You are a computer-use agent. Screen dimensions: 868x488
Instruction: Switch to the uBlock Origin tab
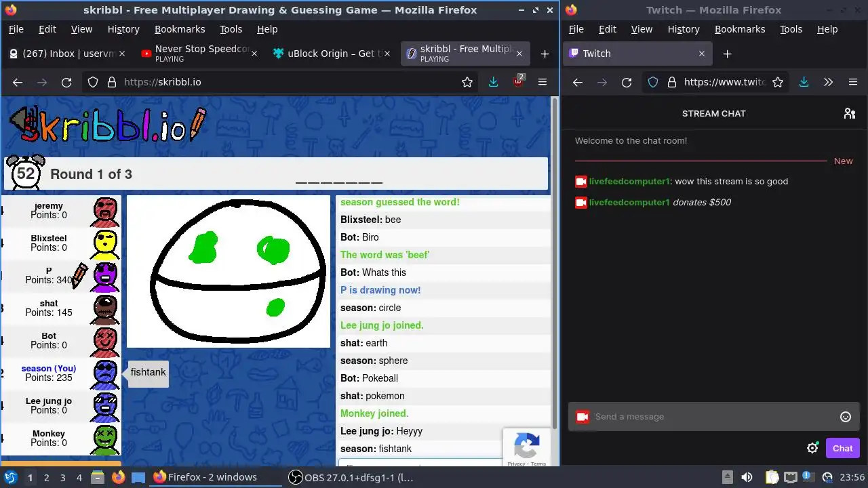point(332,54)
